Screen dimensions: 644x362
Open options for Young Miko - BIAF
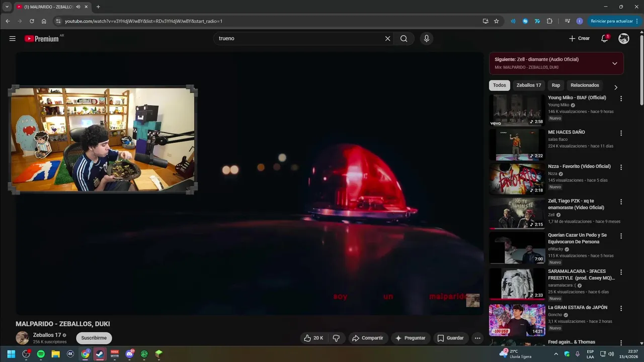pos(621,99)
